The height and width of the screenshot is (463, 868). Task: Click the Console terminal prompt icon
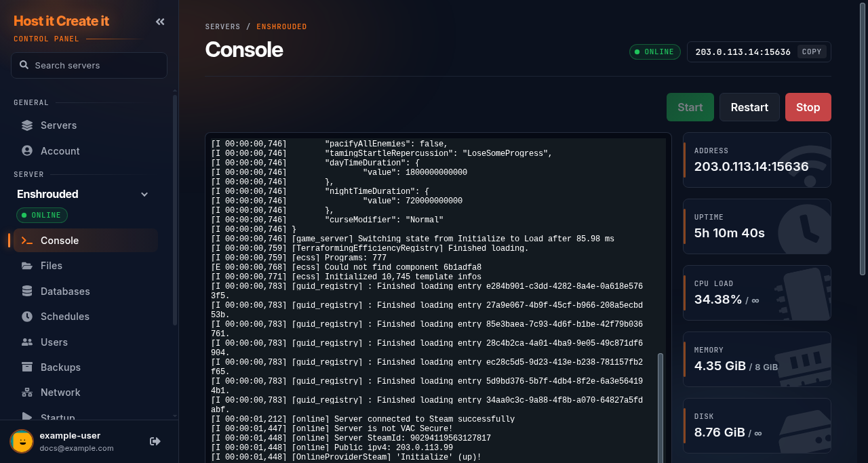pos(27,240)
